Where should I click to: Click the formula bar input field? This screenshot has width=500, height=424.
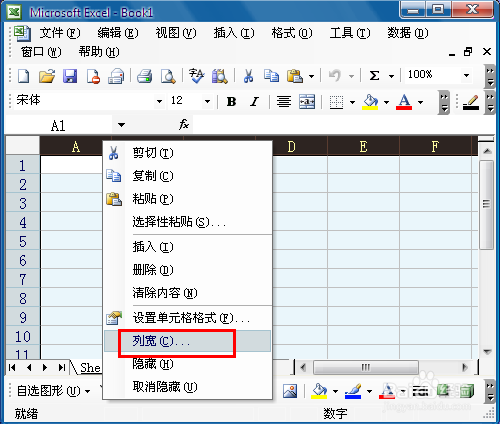pyautogui.click(x=343, y=125)
